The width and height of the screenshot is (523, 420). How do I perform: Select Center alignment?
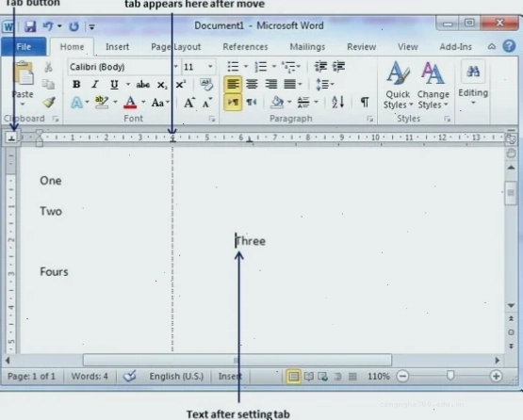[252, 85]
